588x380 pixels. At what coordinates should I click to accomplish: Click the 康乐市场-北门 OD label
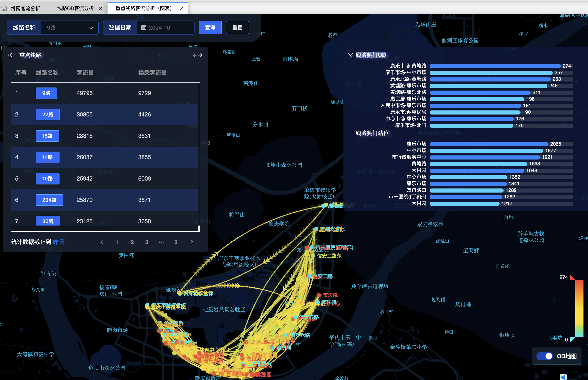click(x=411, y=125)
